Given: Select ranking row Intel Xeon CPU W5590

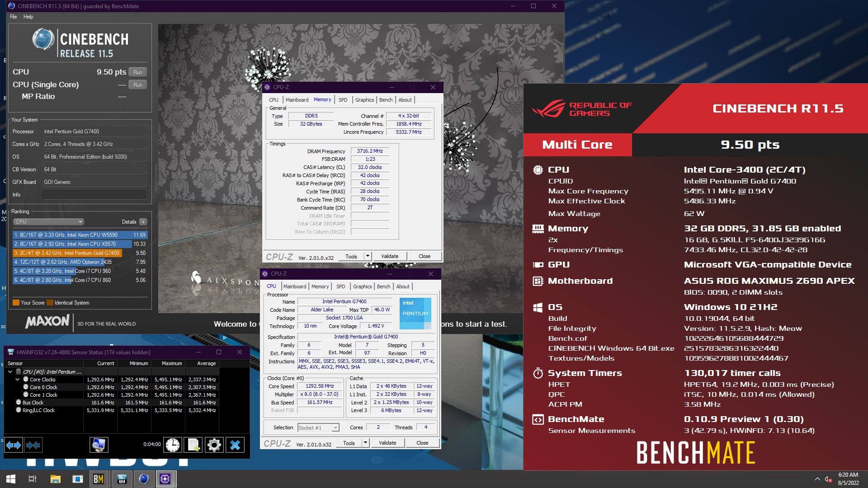Looking at the screenshot, I should point(80,235).
